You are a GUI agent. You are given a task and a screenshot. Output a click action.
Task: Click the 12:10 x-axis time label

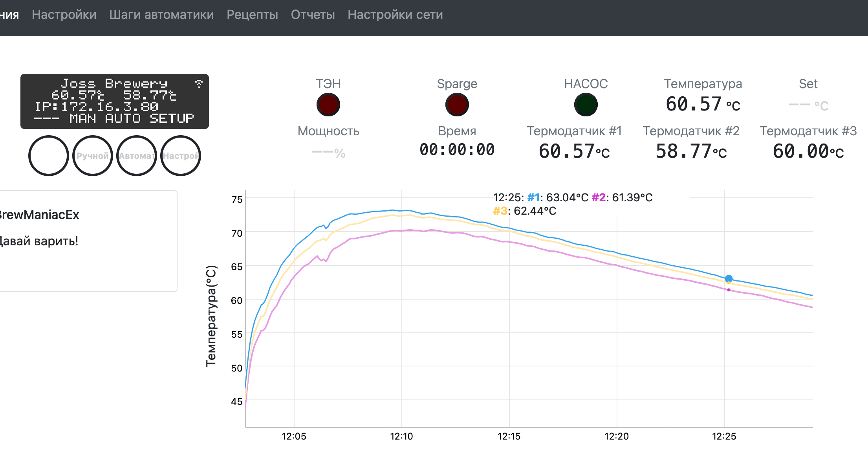pyautogui.click(x=401, y=436)
